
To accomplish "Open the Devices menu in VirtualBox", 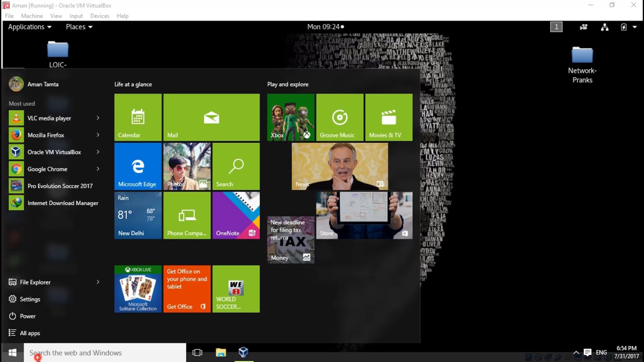I will click(100, 16).
